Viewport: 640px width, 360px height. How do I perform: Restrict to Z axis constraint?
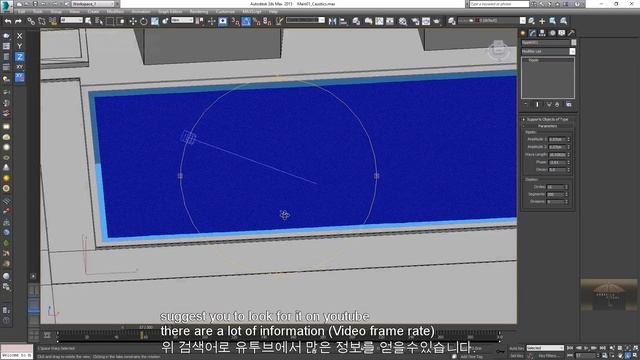[x=19, y=56]
